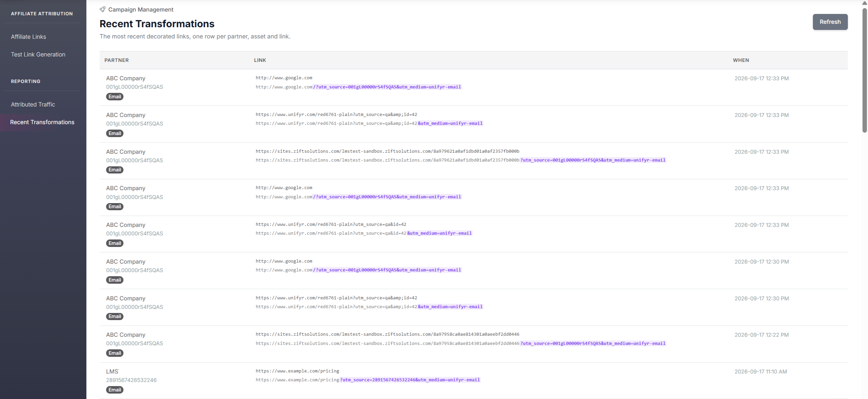
Task: Click the Recent Transformations page heading
Action: pos(157,24)
